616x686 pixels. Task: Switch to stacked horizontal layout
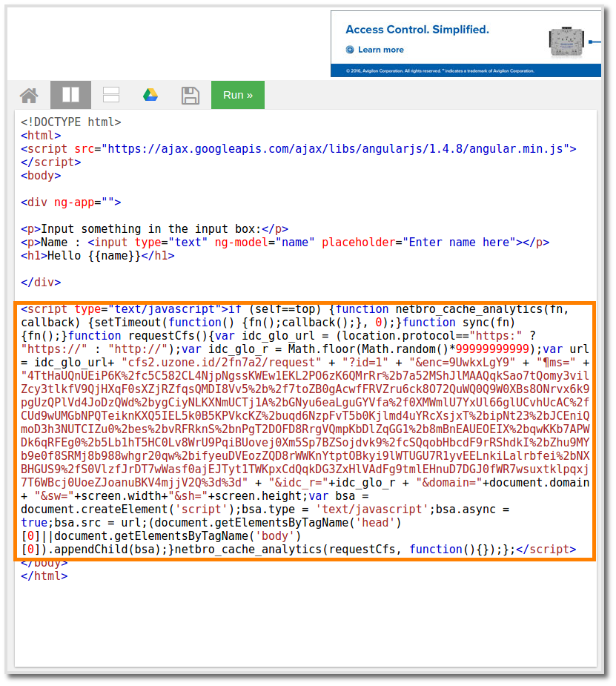111,94
